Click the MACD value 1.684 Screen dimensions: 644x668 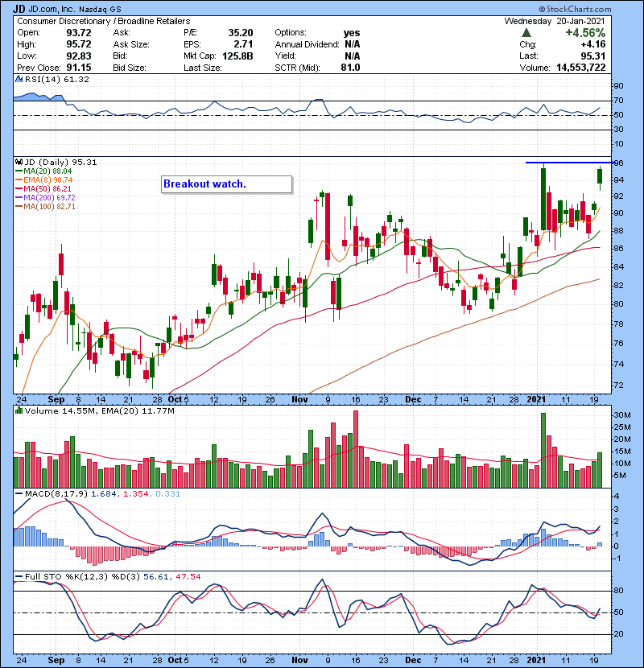pyautogui.click(x=104, y=494)
